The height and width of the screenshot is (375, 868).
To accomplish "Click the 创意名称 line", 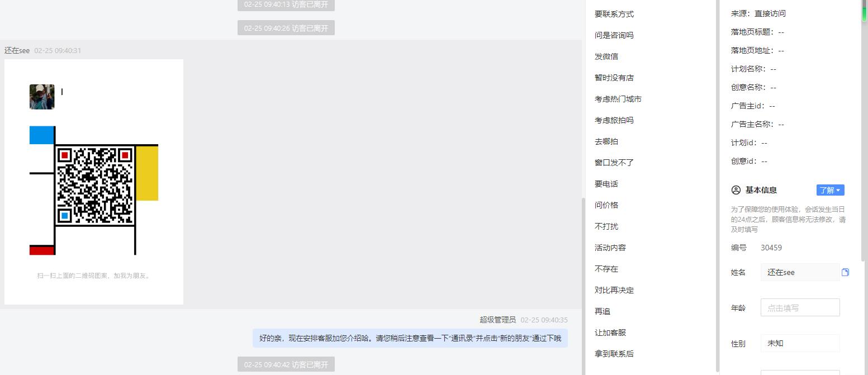I will coord(753,87).
